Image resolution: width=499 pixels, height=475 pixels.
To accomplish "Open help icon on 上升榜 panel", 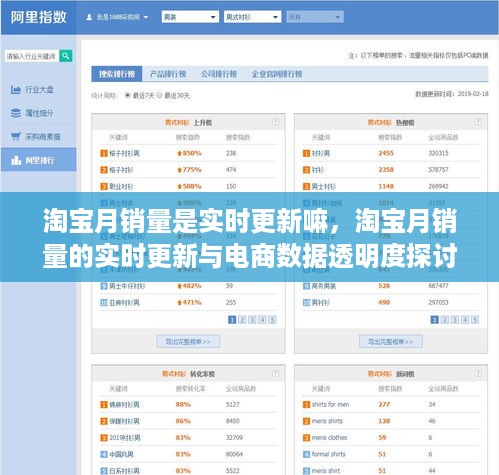I will tap(275, 122).
